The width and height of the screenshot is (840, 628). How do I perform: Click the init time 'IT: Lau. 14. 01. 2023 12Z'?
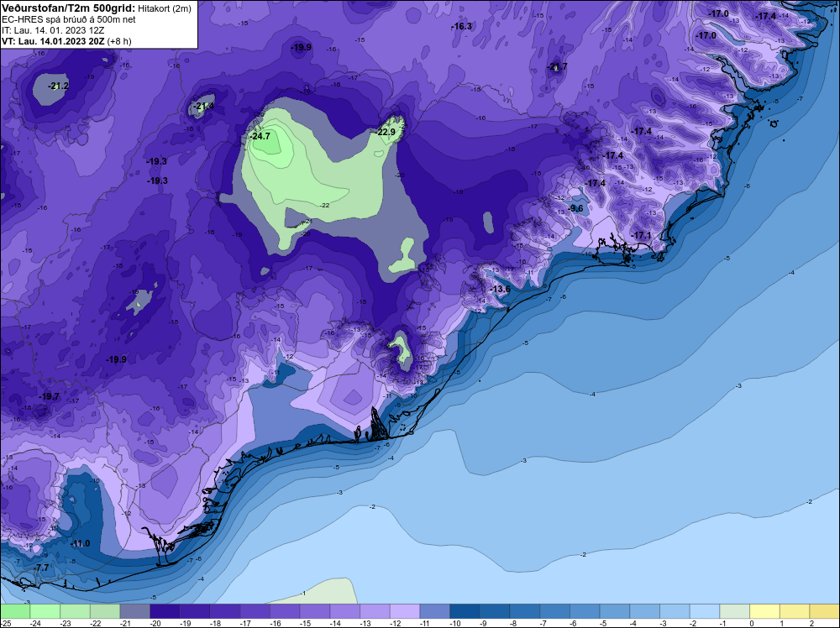53,30
